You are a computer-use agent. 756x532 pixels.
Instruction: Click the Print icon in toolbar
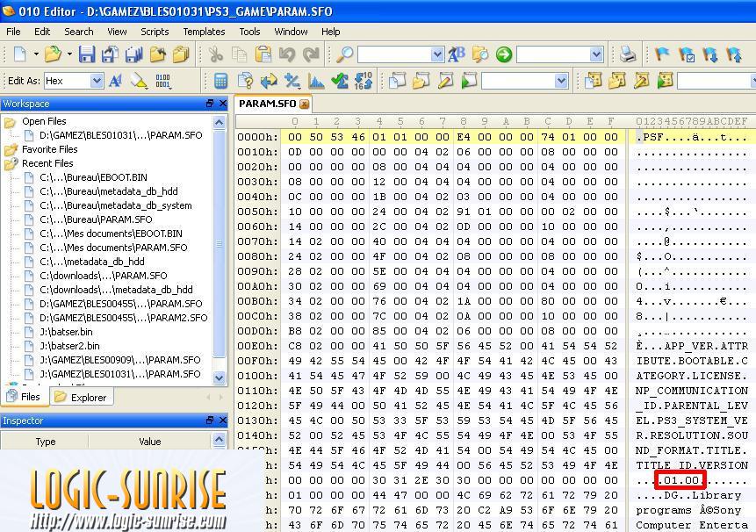coord(627,54)
